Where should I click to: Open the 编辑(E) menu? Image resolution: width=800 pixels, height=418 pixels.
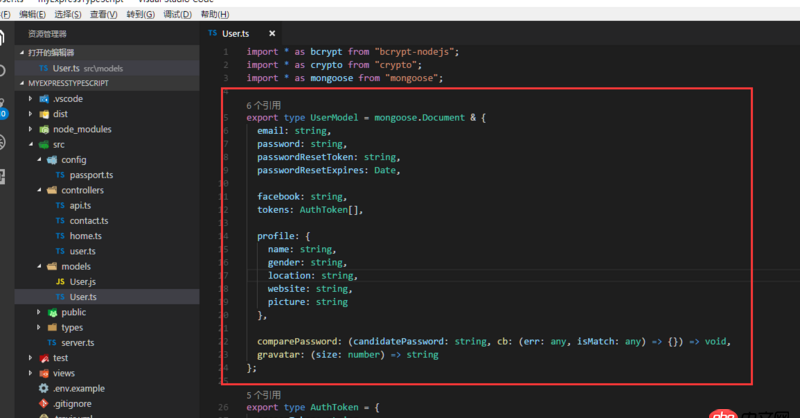tap(32, 14)
